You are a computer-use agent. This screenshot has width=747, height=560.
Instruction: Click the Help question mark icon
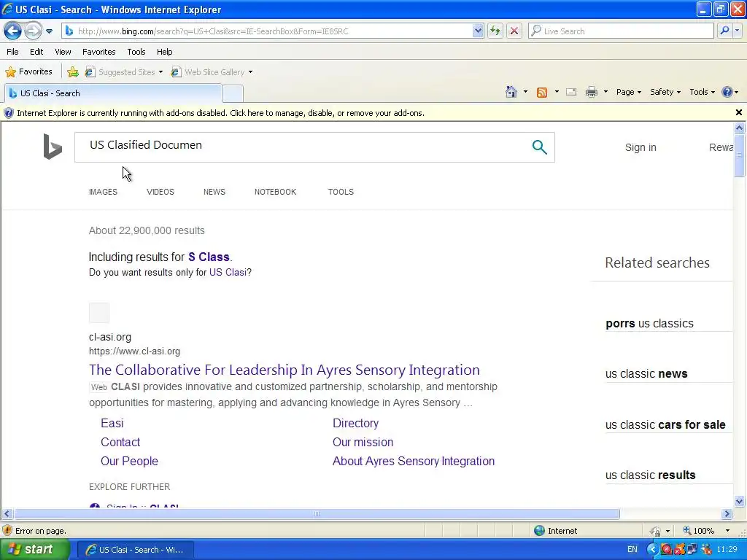pos(727,92)
